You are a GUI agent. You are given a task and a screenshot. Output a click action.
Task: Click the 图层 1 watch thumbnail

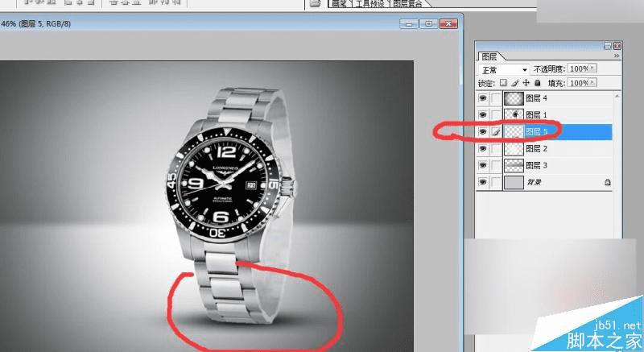click(514, 114)
